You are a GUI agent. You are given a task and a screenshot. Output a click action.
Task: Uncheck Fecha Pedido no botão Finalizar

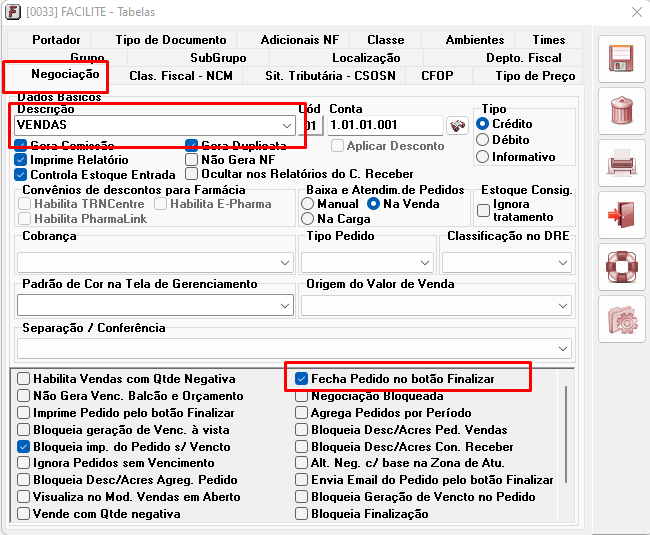tap(301, 378)
